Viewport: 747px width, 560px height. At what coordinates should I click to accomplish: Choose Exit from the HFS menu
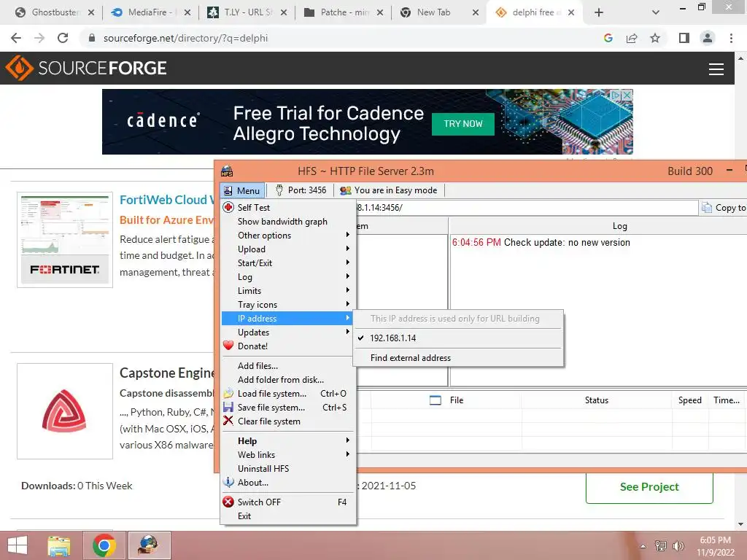click(x=289, y=516)
